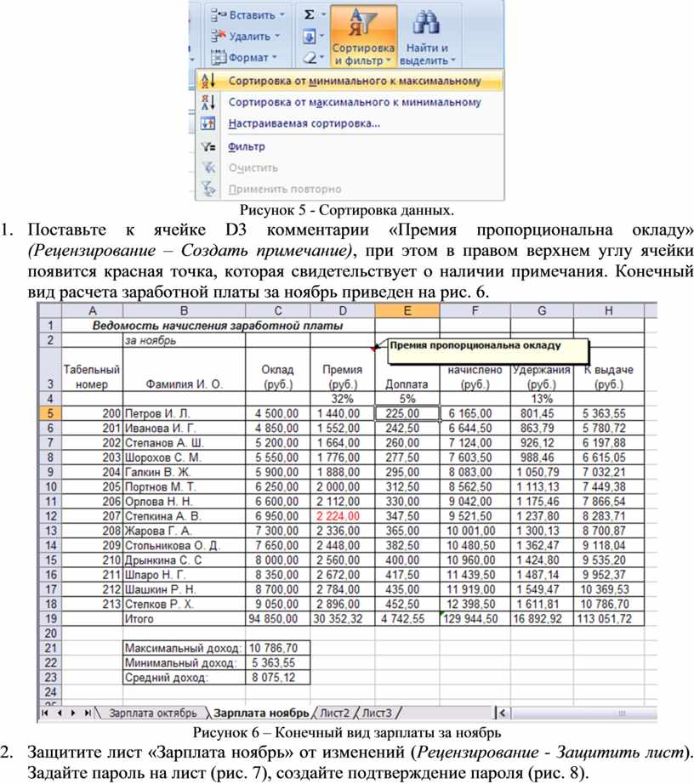Image resolution: width=694 pixels, height=784 pixels.
Task: Click cell 'Степкина А. В.'
Action: [x=184, y=516]
